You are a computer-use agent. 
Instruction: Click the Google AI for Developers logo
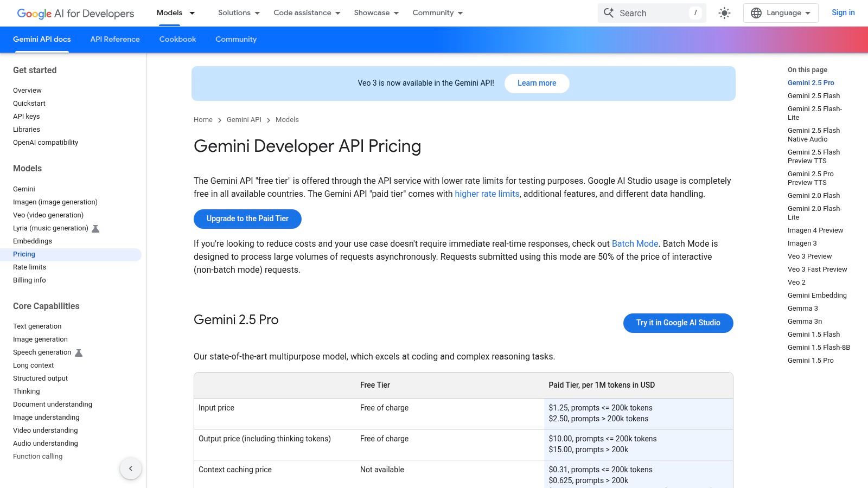point(75,13)
